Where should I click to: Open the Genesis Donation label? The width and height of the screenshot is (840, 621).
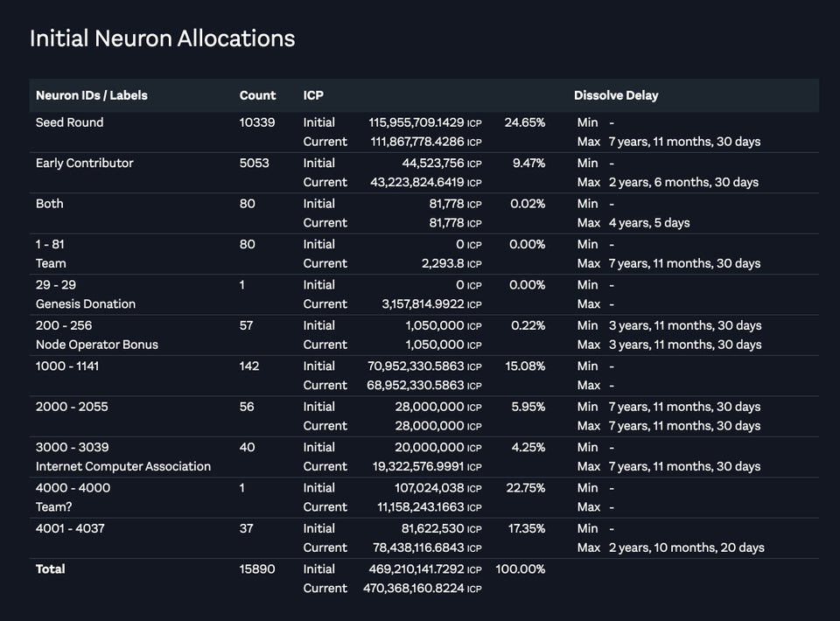click(x=86, y=304)
